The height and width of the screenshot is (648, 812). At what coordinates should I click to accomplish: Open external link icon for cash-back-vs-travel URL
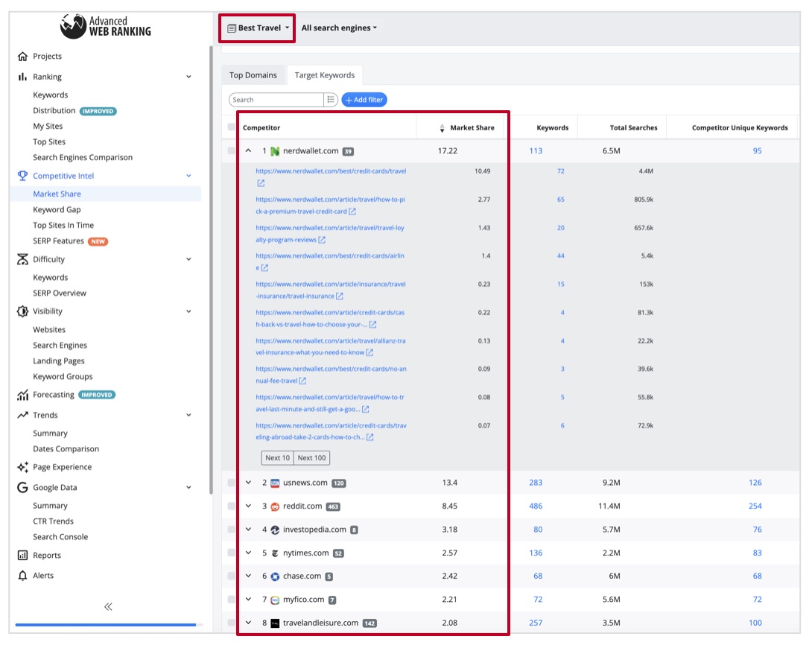click(x=372, y=325)
